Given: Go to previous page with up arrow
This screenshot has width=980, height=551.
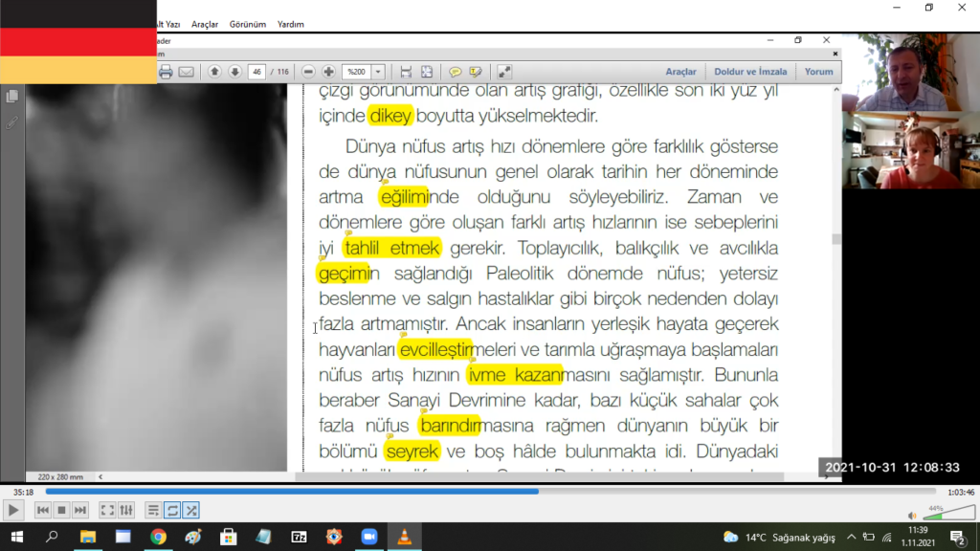Looking at the screenshot, I should [214, 72].
